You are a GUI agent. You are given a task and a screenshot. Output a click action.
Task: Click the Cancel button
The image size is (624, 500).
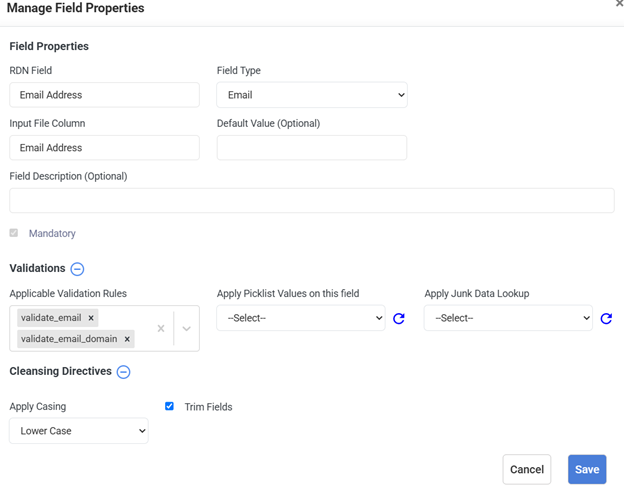[527, 469]
